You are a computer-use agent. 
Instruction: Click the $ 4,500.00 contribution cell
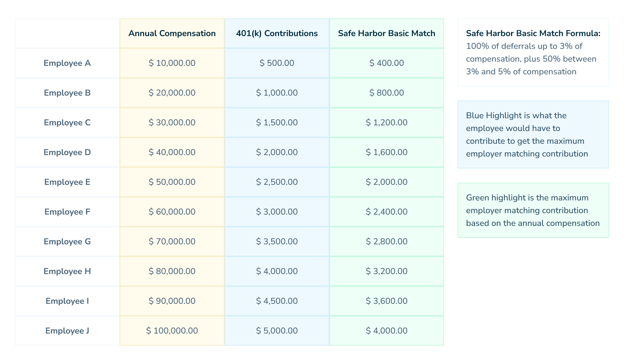[x=277, y=301]
